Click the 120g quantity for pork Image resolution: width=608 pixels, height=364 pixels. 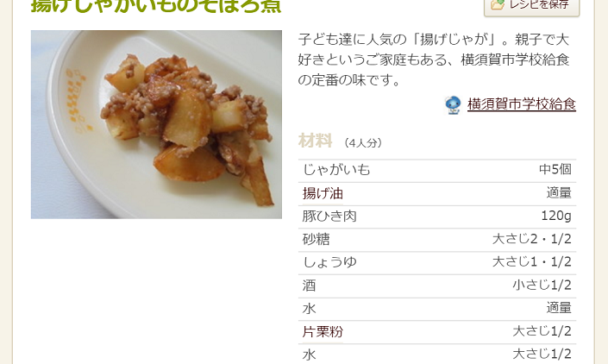556,216
